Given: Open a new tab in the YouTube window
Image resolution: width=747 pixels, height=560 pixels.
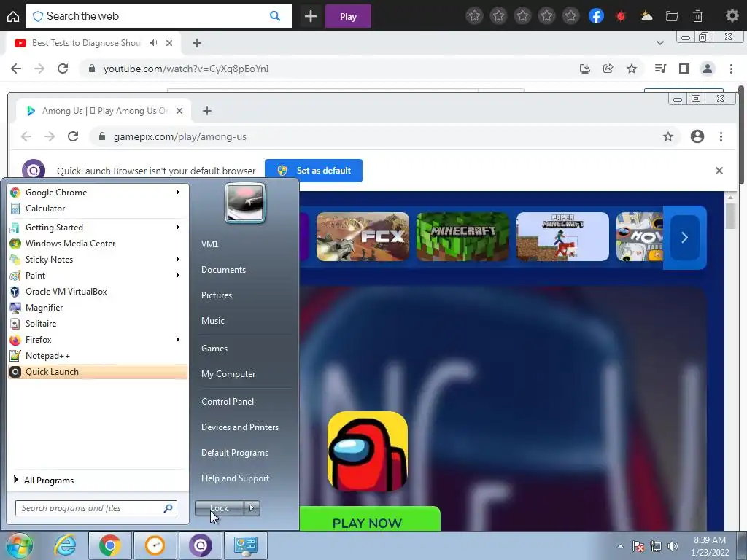Looking at the screenshot, I should [x=197, y=43].
